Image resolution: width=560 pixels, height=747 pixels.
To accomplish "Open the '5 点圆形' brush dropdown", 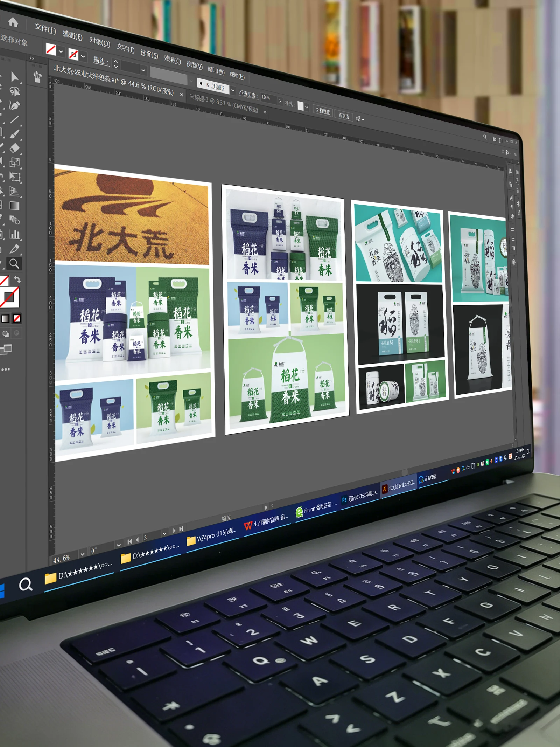I will point(233,91).
